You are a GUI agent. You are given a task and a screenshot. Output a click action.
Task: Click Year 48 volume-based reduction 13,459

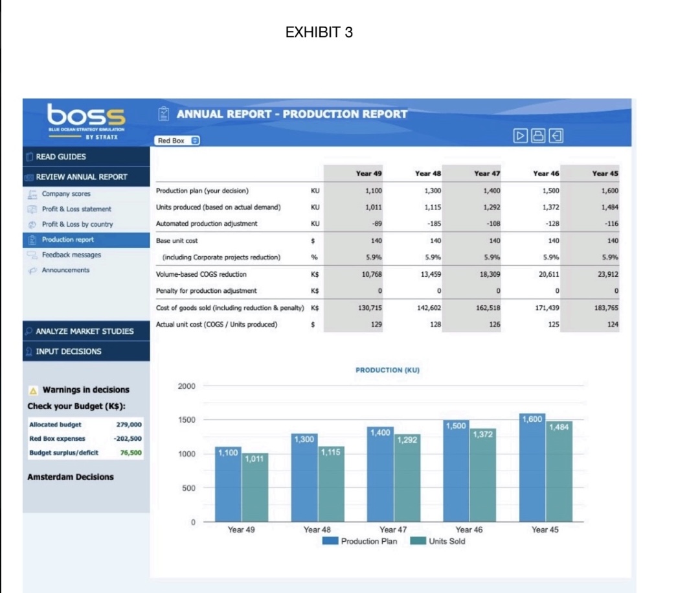(x=431, y=274)
